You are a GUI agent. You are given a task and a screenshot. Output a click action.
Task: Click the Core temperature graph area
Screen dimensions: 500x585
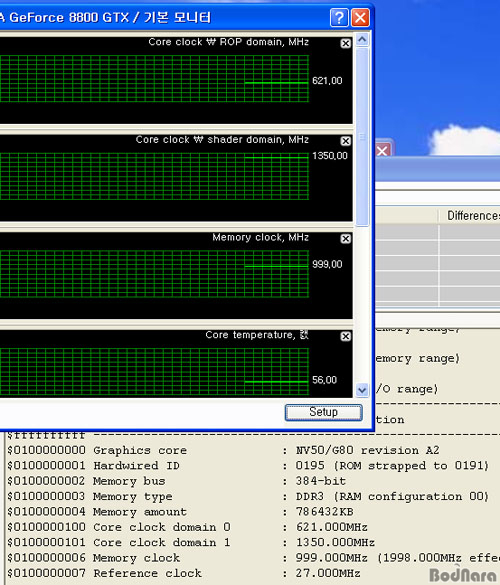click(x=154, y=372)
